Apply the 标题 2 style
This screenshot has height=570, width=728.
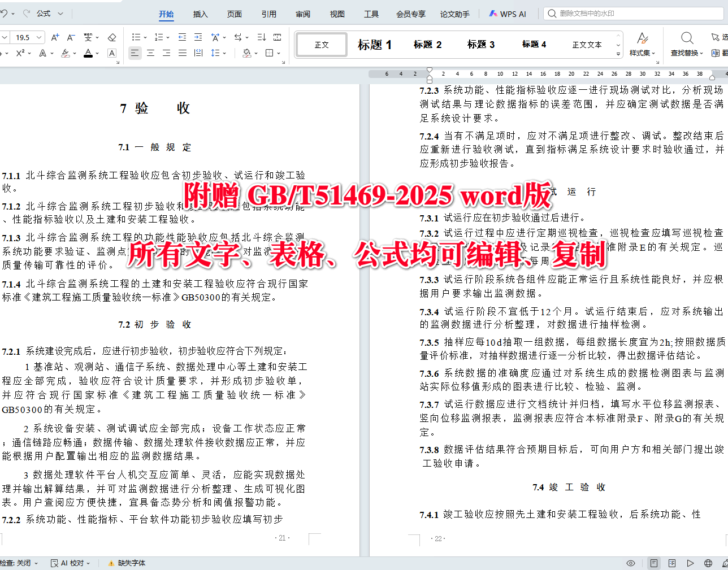[x=428, y=45]
